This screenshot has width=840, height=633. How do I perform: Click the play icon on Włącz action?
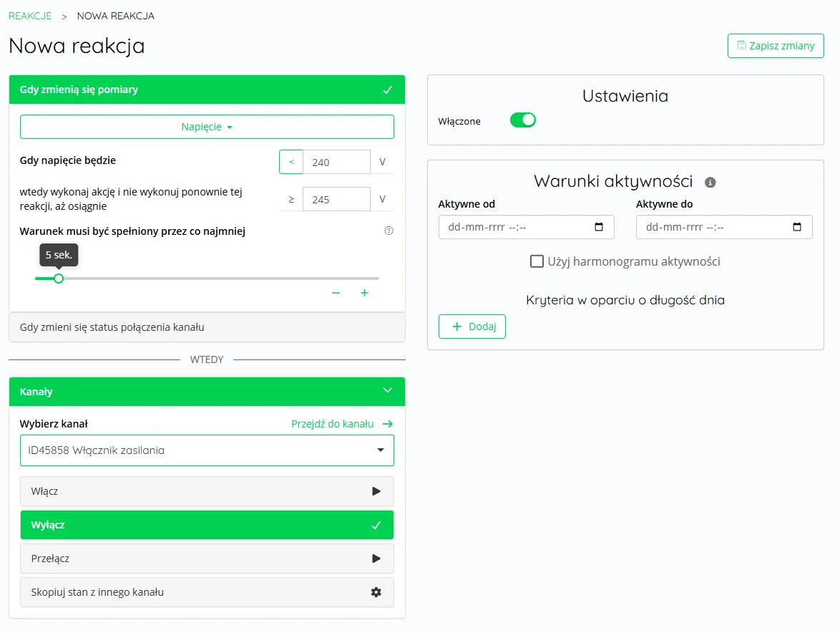coord(376,491)
